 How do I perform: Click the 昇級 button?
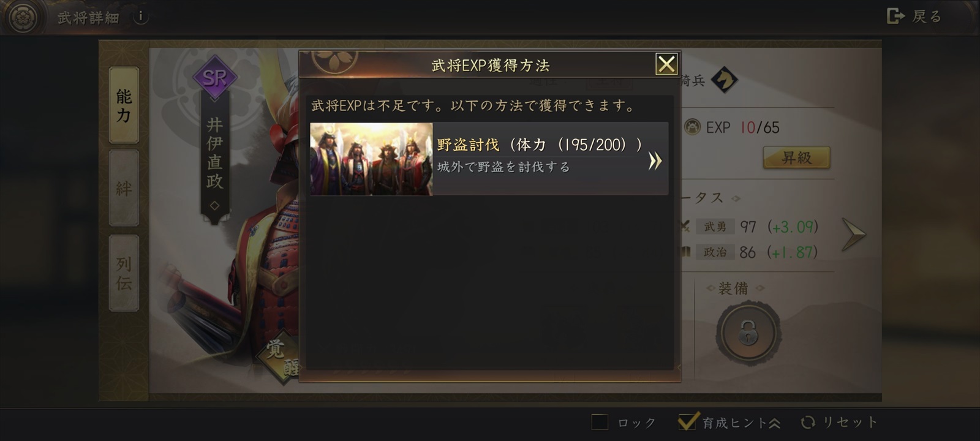click(x=796, y=157)
